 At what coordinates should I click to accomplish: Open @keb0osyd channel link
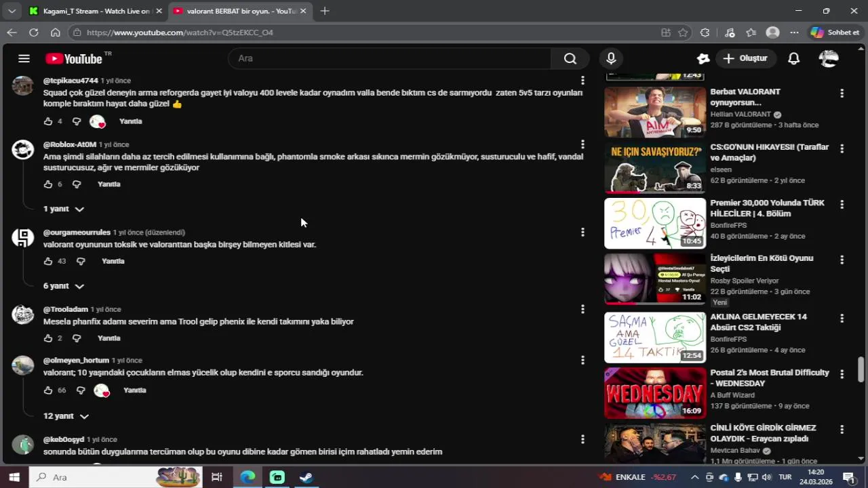pyautogui.click(x=64, y=439)
